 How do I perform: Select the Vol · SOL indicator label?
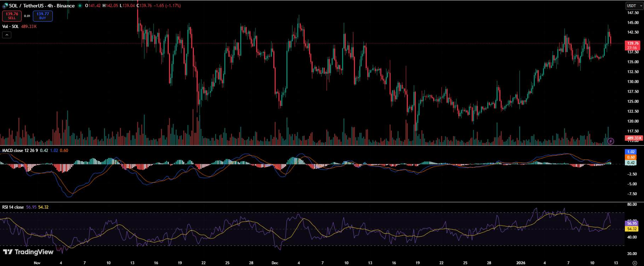click(x=11, y=27)
